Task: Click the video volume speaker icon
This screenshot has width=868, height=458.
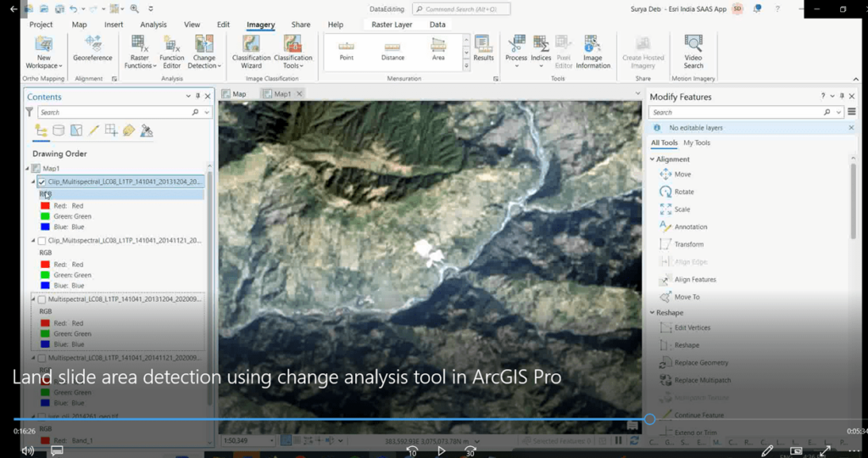Action: coord(27,451)
